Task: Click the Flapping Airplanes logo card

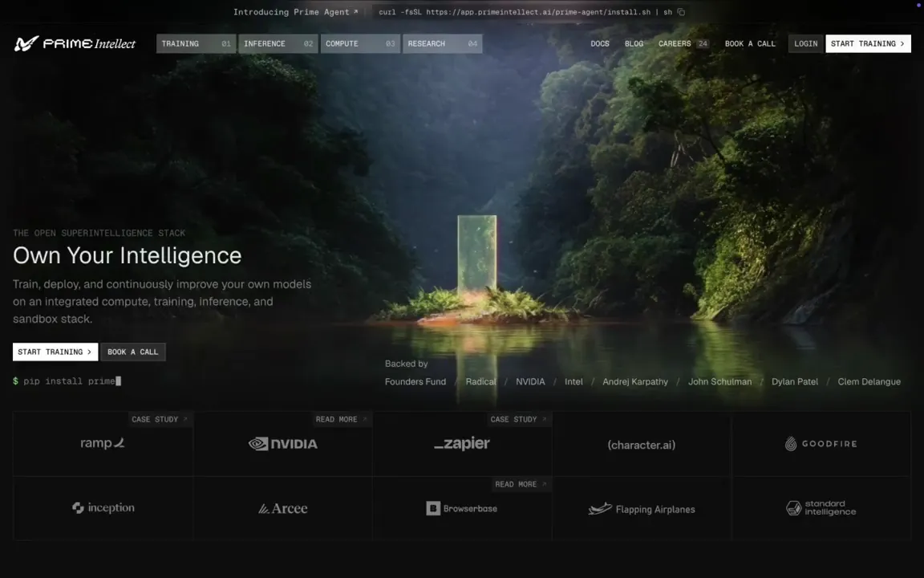Action: point(642,509)
